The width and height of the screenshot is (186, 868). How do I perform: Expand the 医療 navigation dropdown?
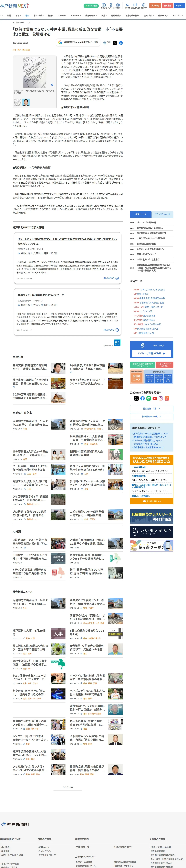[x=104, y=15]
